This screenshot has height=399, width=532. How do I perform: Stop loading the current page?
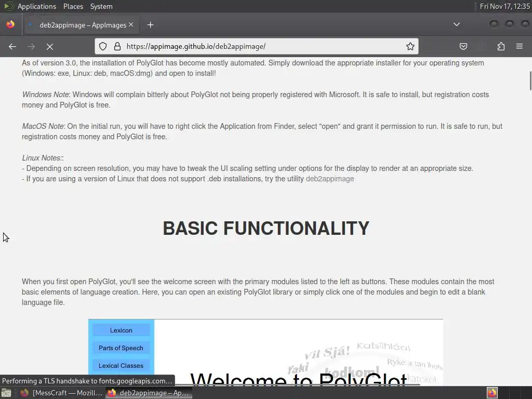[x=50, y=46]
